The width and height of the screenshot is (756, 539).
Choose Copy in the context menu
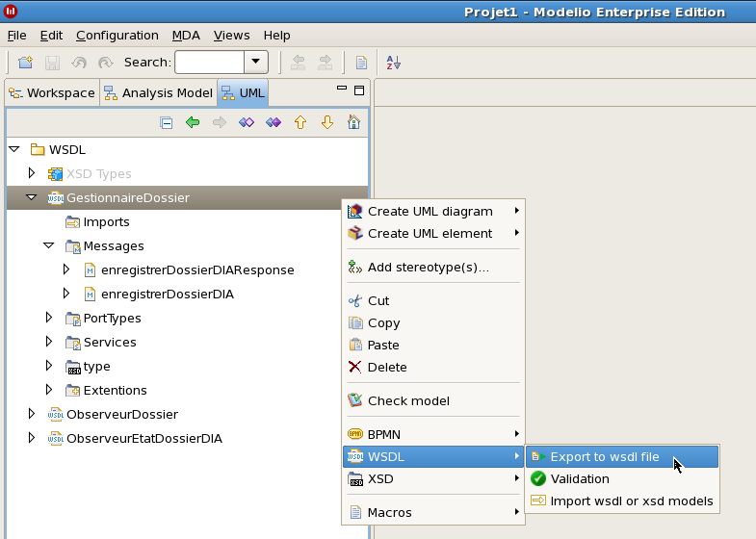[x=433, y=322]
